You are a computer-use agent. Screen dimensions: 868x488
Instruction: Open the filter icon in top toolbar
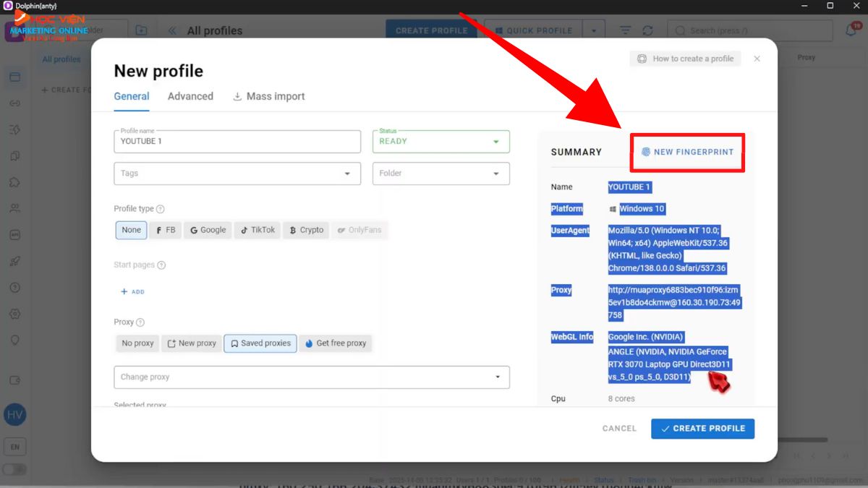626,30
